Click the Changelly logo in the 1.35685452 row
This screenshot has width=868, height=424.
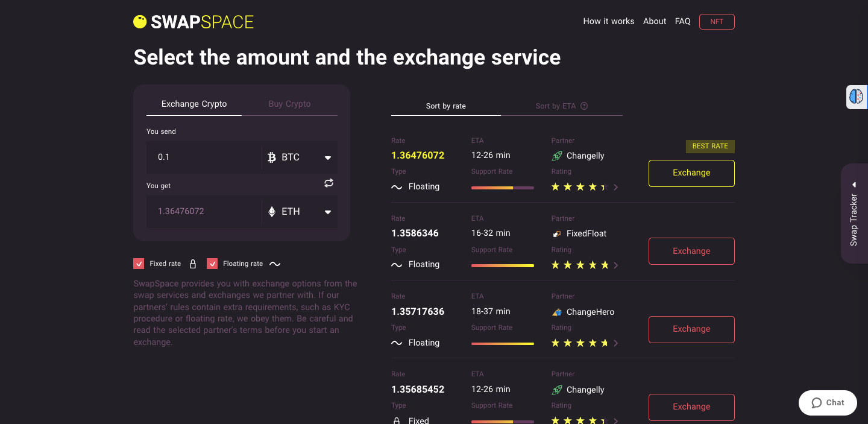tap(557, 390)
